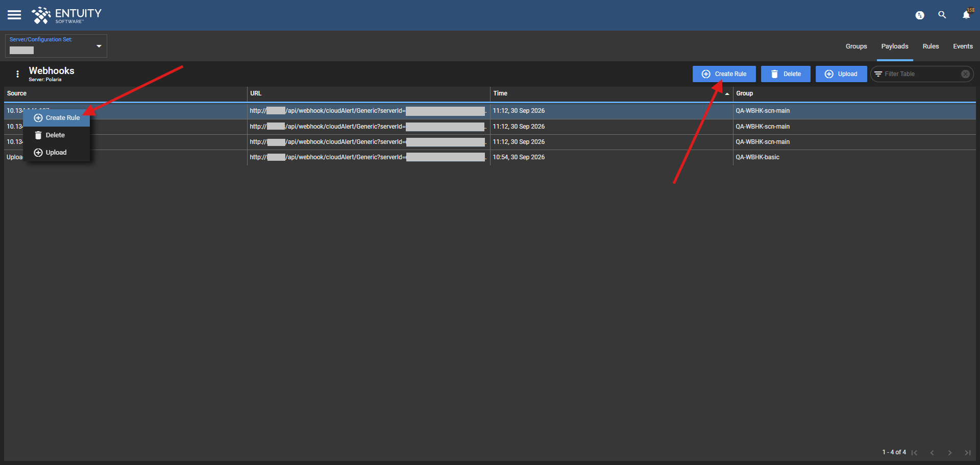980x465 pixels.
Task: Click the URL cell in the QA-WBHK-basic row
Action: point(369,157)
